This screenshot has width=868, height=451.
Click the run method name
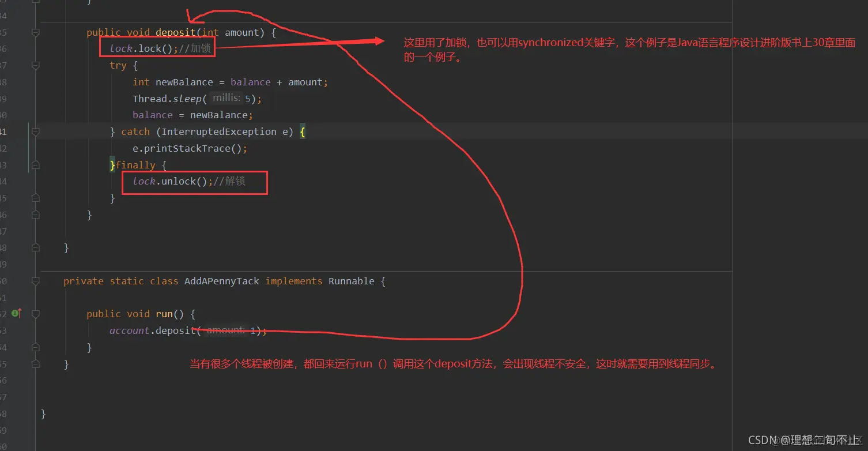164,314
